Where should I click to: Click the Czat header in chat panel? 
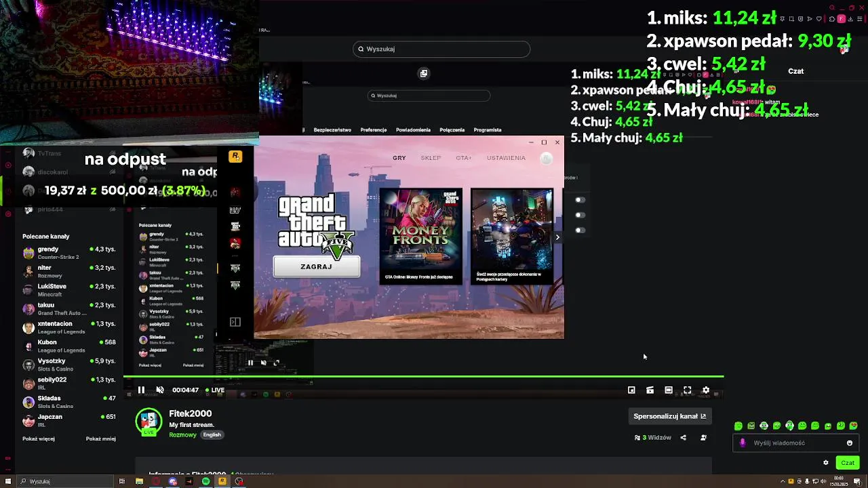[x=795, y=71]
